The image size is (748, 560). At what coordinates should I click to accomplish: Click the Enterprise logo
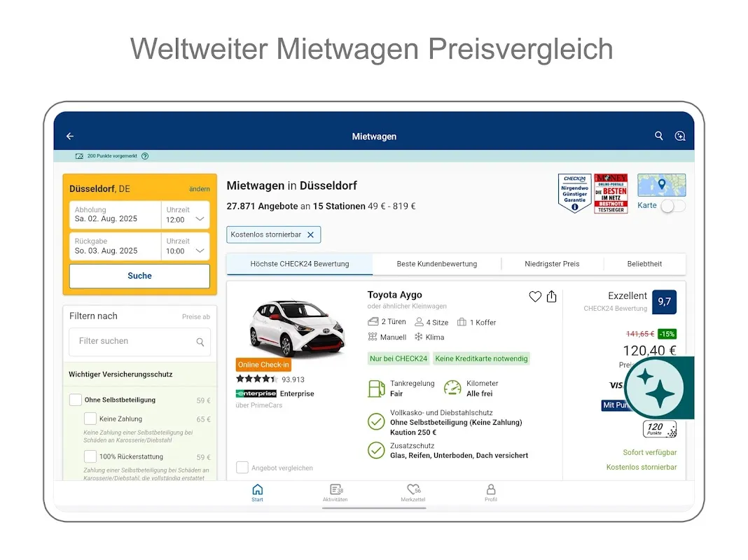(256, 393)
